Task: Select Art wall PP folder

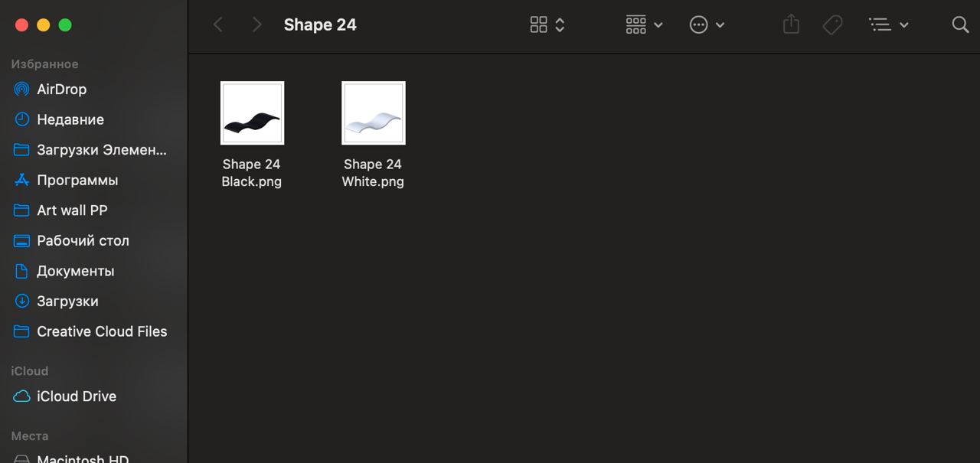Action: click(x=72, y=210)
